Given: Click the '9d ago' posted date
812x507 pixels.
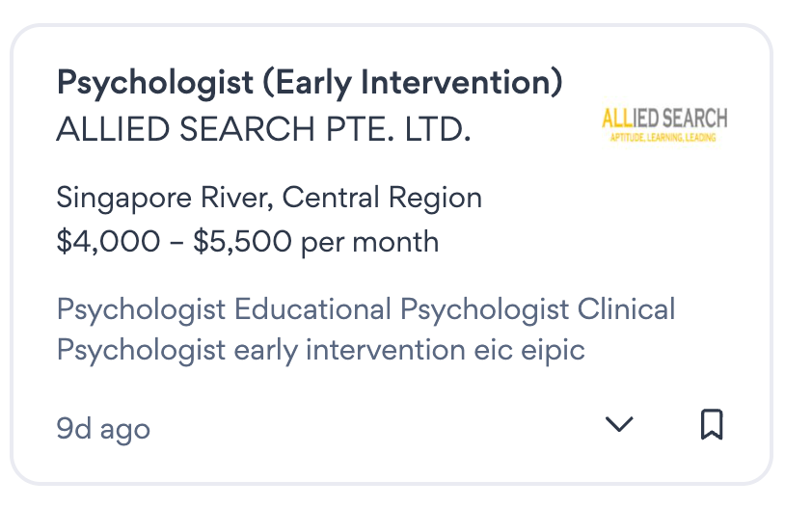Looking at the screenshot, I should pyautogui.click(x=103, y=428).
